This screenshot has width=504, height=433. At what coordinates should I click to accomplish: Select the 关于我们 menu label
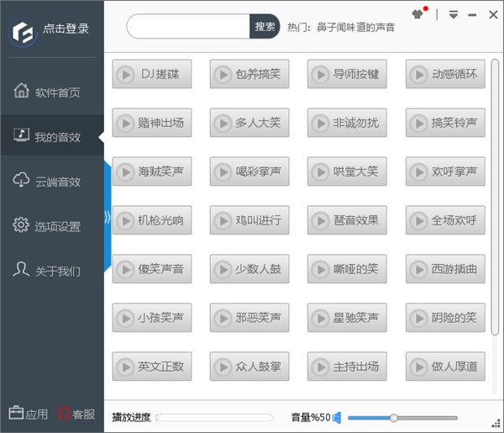point(57,272)
